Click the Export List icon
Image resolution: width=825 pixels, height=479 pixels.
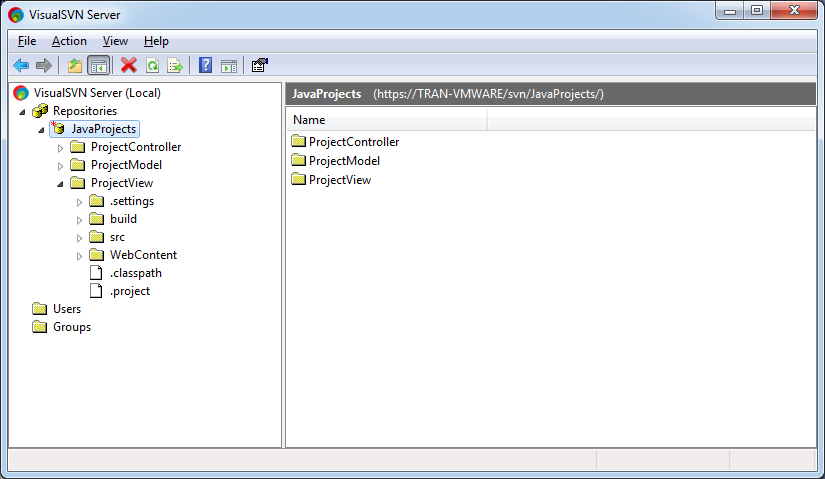175,65
